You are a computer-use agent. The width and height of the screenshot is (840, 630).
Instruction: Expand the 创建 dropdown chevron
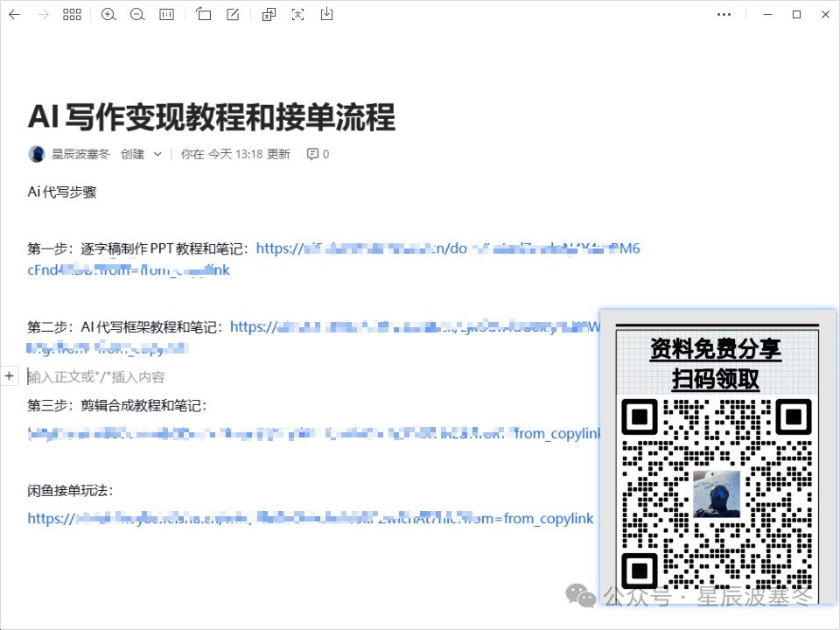click(157, 154)
